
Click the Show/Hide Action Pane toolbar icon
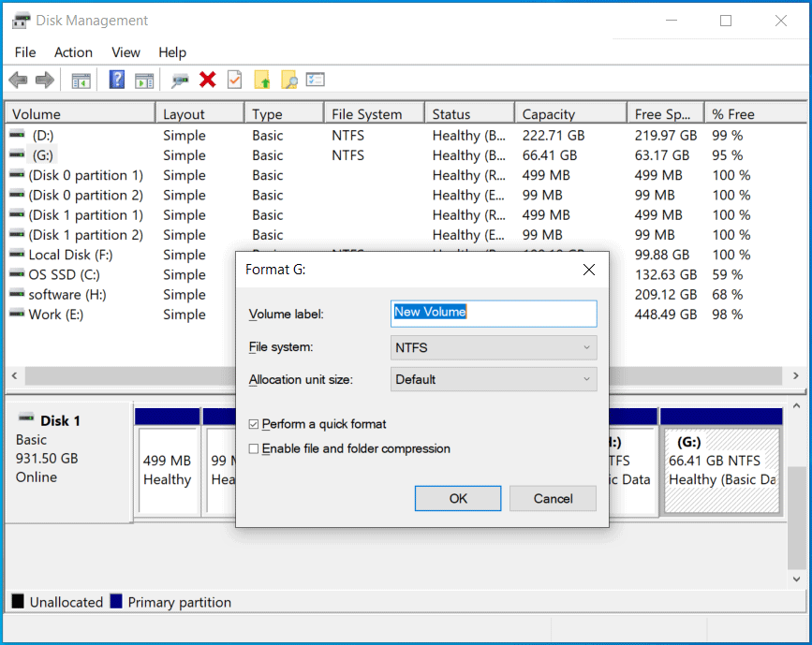(143, 80)
